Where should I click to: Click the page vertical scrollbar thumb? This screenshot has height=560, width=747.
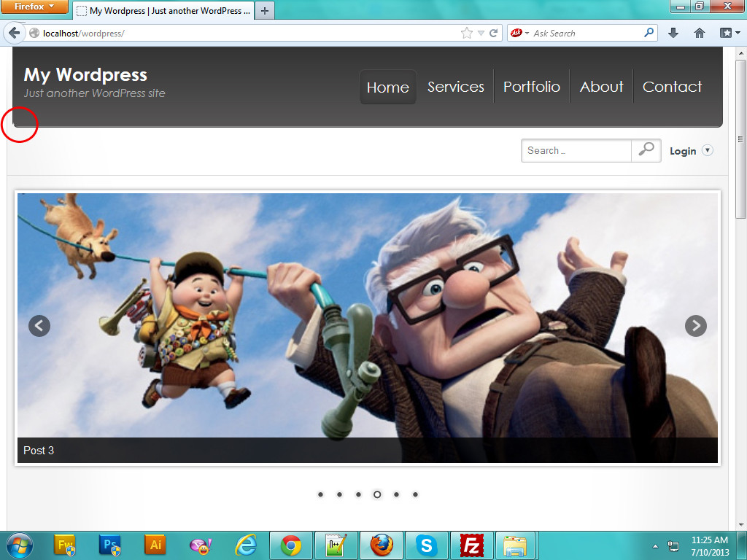[x=740, y=139]
